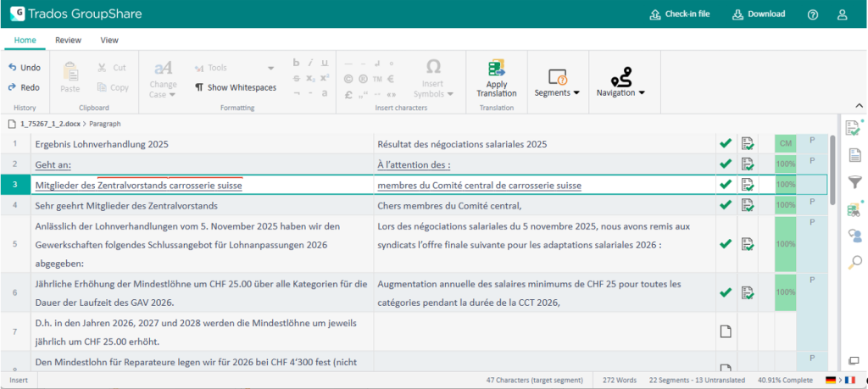Viewport: 868px width, 389px height.
Task: Open the comments panel icon in sidebar
Action: tap(854, 236)
